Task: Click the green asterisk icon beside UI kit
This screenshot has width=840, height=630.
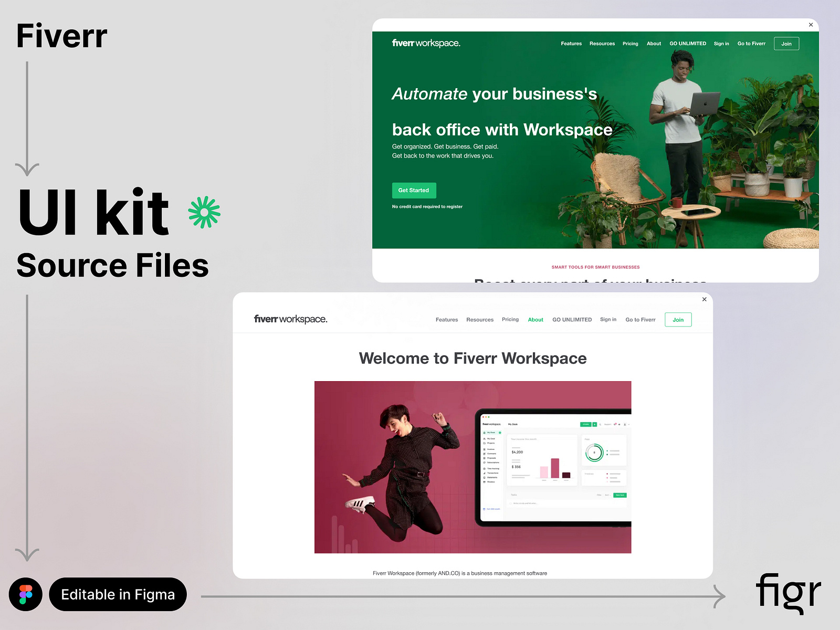Action: 204,212
